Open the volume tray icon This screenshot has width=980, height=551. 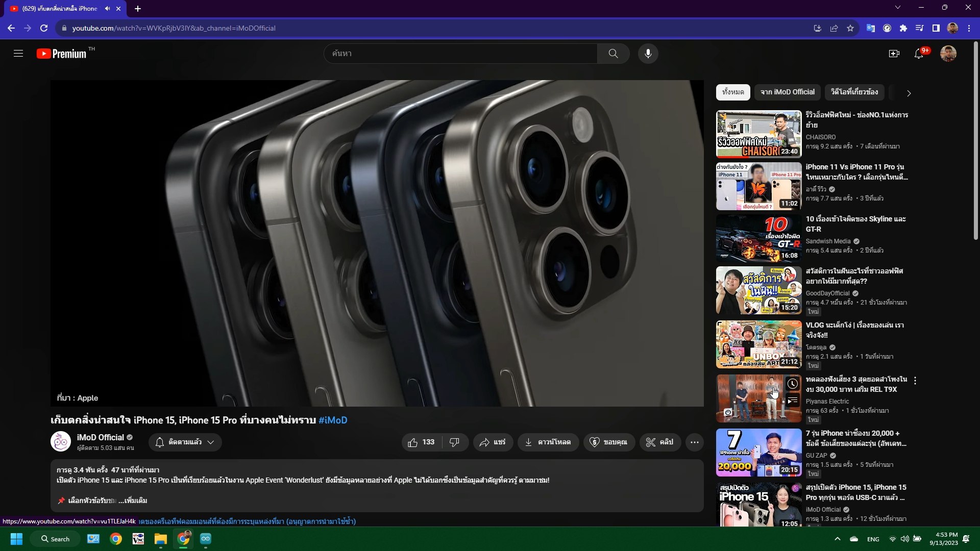tap(904, 539)
